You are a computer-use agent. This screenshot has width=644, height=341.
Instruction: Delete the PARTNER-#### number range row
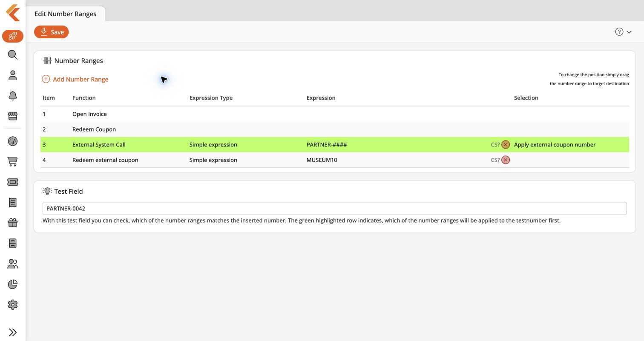506,145
